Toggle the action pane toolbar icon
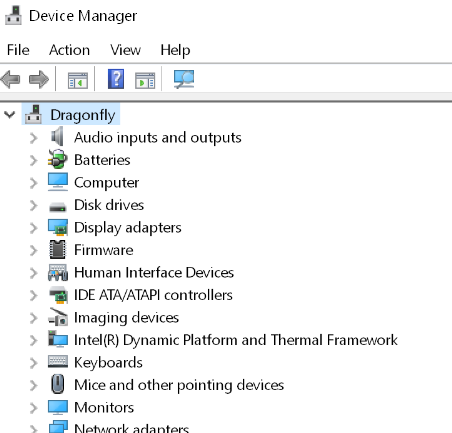Image resolution: width=452 pixels, height=433 pixels. pyautogui.click(x=145, y=80)
